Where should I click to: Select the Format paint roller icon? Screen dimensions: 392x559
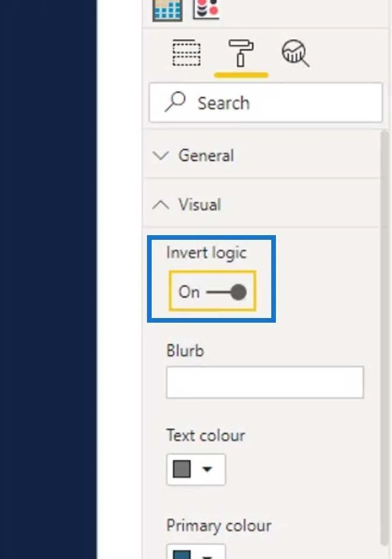241,53
